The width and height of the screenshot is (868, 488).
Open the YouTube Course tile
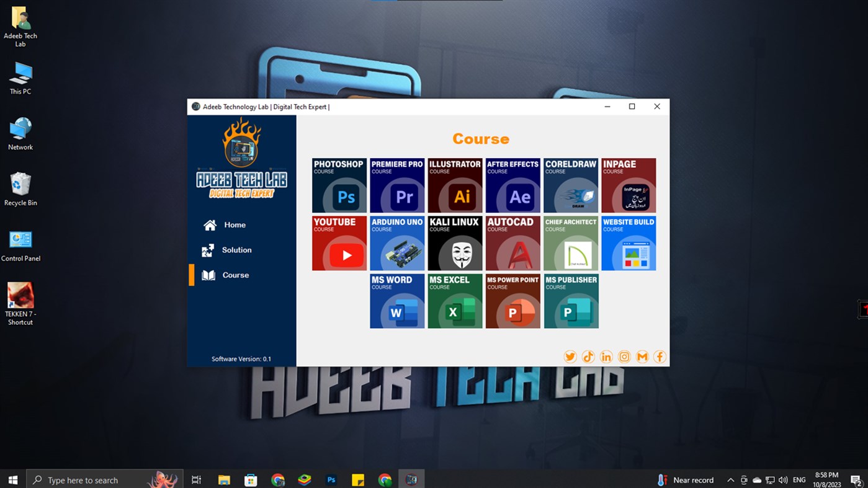click(339, 242)
